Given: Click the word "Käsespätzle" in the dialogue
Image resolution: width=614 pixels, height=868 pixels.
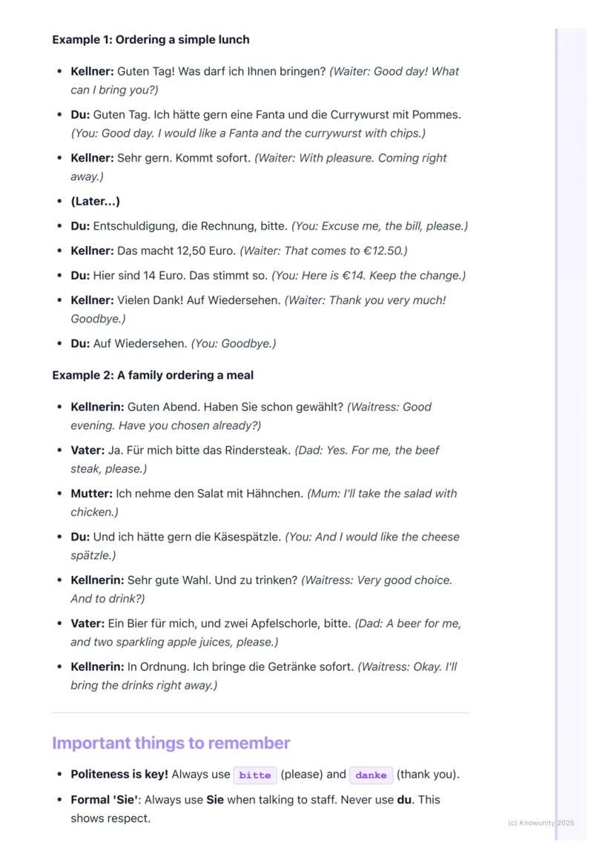Looking at the screenshot, I should pyautogui.click(x=249, y=537).
